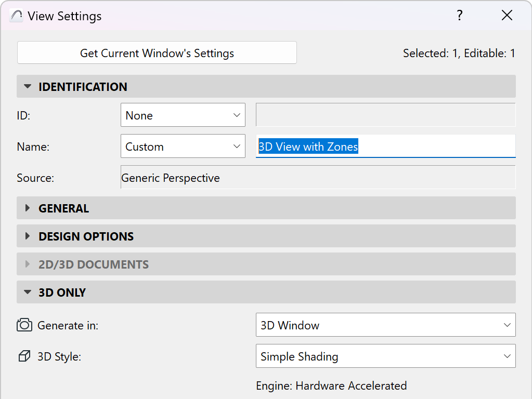Open the ID dropdown showing None
The width and height of the screenshot is (532, 399).
(x=183, y=115)
